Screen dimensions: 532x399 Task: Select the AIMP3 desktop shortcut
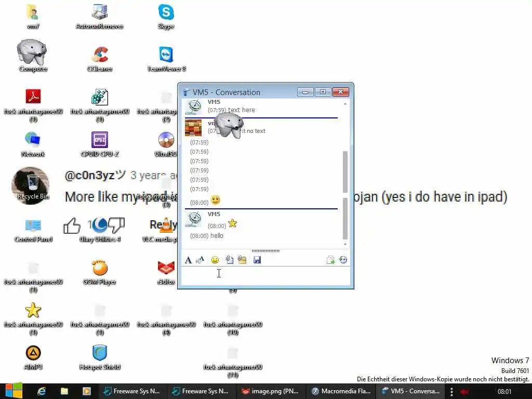pos(33,357)
